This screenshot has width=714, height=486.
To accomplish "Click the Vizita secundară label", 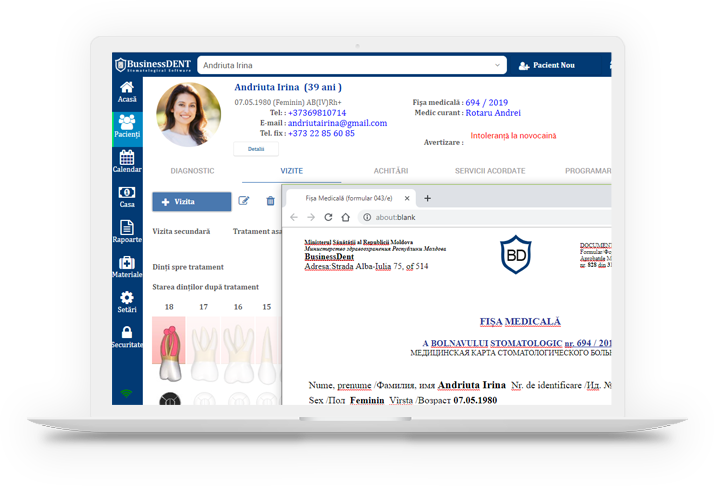I will click(x=181, y=231).
